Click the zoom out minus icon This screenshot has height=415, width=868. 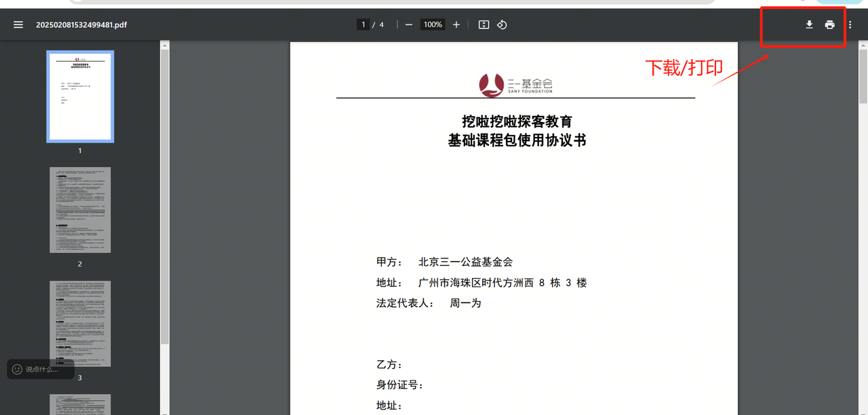coord(409,25)
